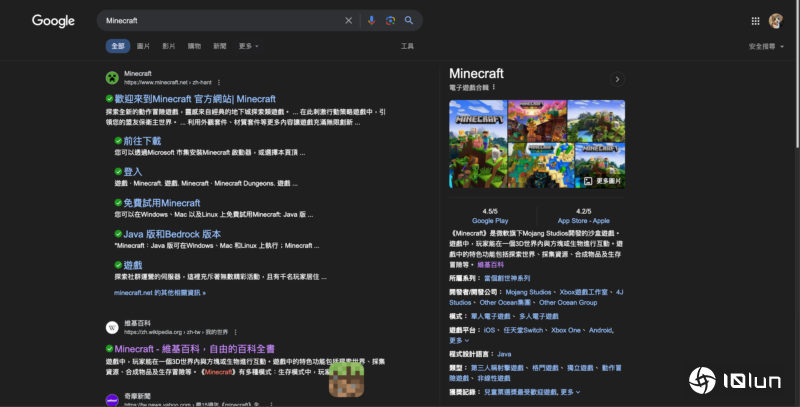The width and height of the screenshot is (800, 407).
Task: Expand 更多 in the 獲獎記錄 row
Action: [x=570, y=392]
